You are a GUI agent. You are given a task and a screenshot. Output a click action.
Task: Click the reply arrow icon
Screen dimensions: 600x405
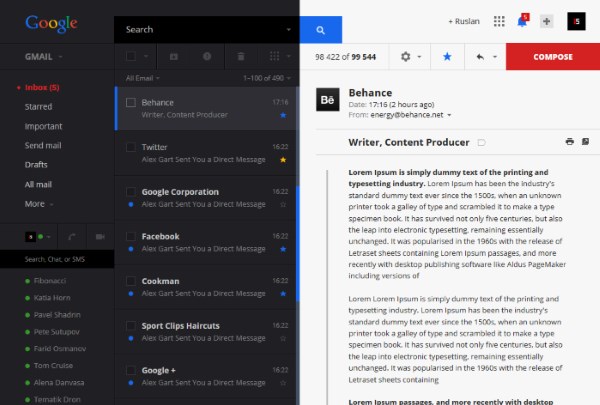480,57
